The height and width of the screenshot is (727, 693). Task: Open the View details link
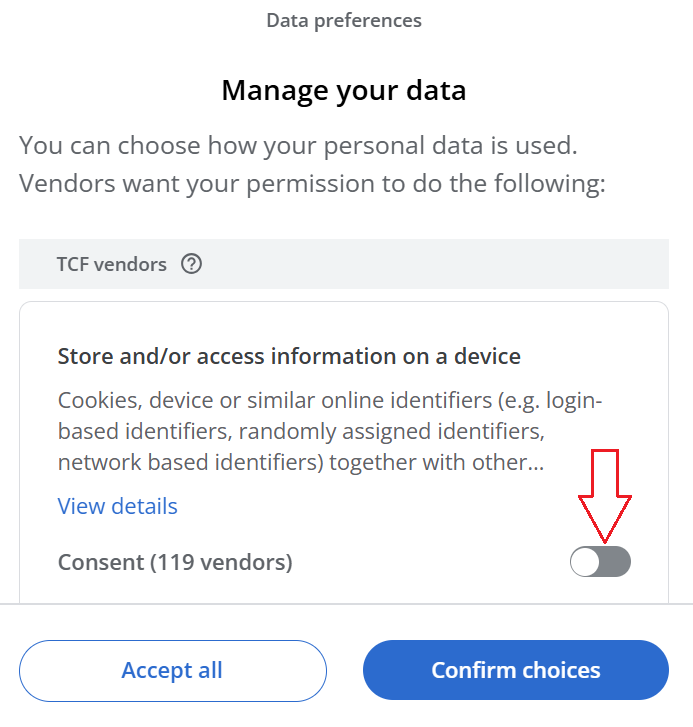tap(118, 506)
